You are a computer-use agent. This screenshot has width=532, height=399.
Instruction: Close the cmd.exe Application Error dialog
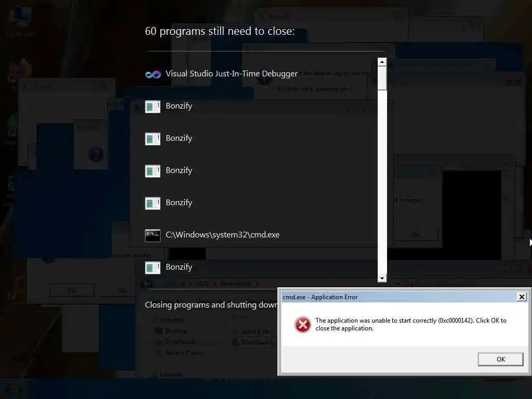[x=522, y=297]
